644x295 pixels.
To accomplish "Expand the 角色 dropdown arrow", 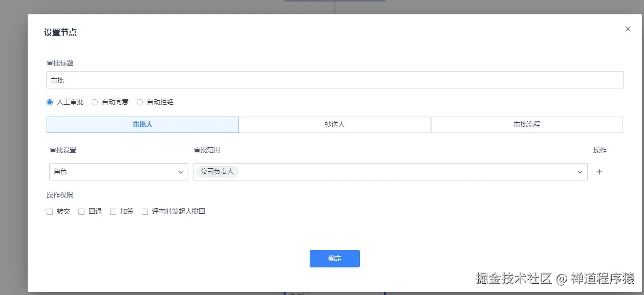I will click(180, 172).
